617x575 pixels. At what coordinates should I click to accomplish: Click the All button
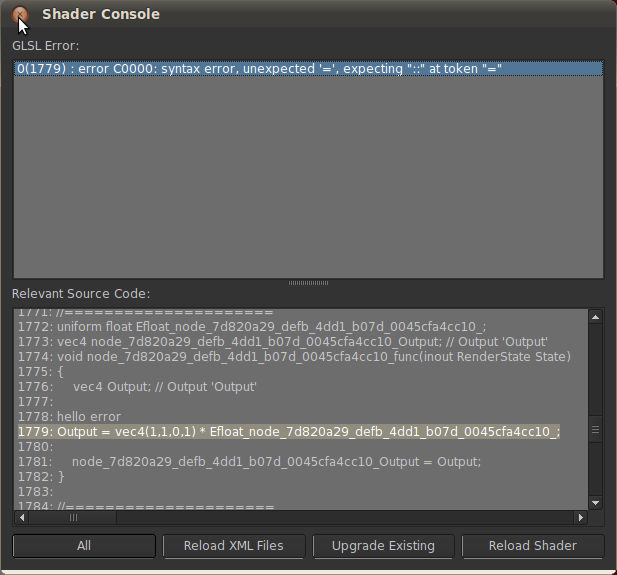84,546
